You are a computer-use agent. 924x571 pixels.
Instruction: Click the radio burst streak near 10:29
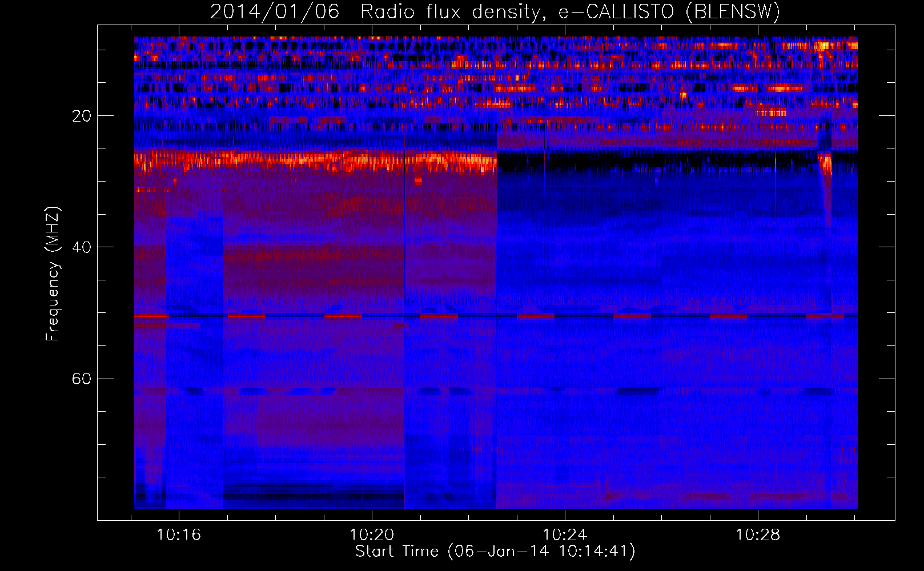coord(826,188)
